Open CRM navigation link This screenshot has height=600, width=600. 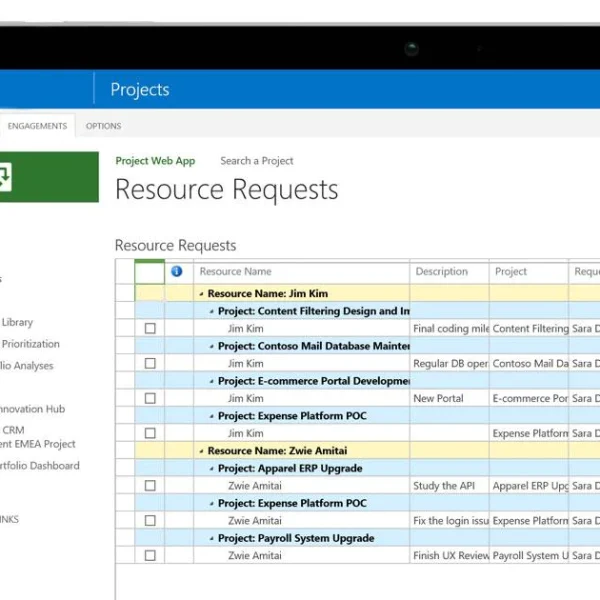(x=13, y=430)
